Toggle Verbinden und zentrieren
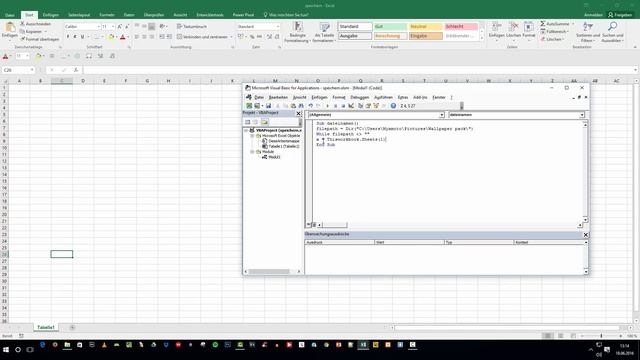 click(202, 37)
